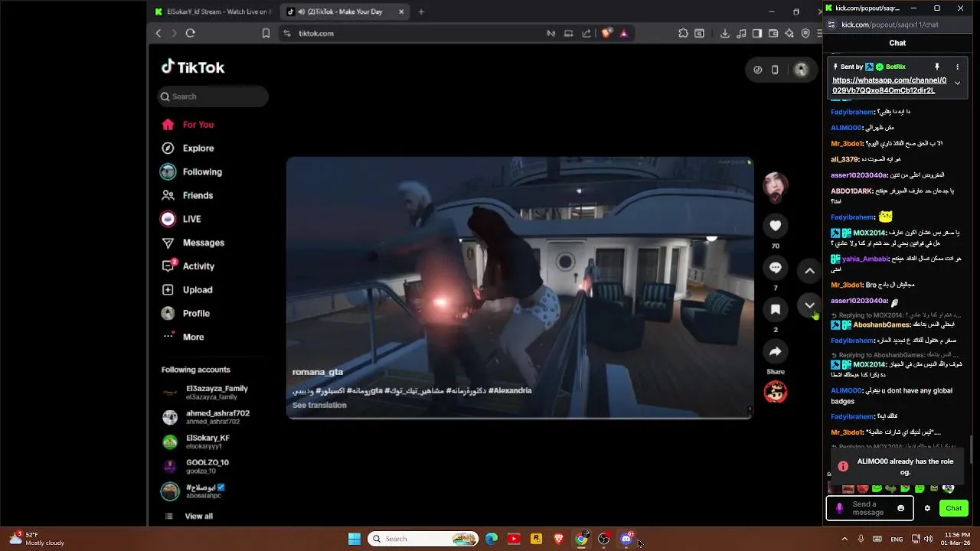This screenshot has width=980, height=551.
Task: Open Brave Shields lion icon
Action: pyautogui.click(x=606, y=33)
